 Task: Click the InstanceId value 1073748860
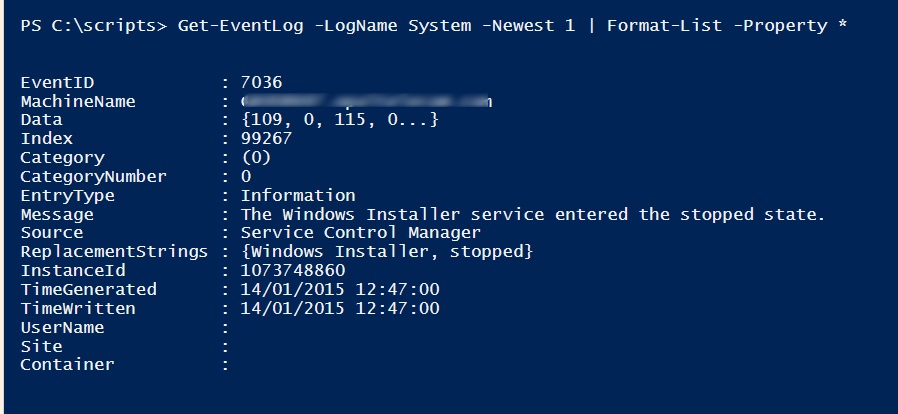point(293,271)
